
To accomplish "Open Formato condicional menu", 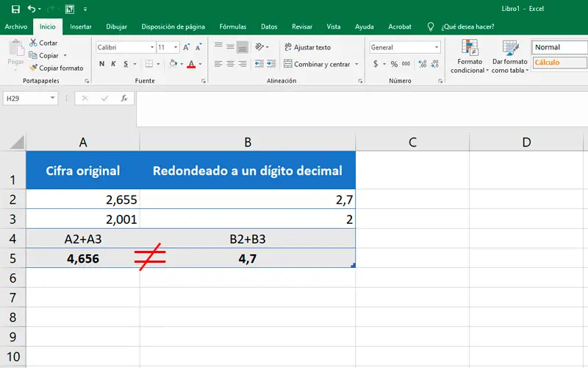I will tap(470, 57).
